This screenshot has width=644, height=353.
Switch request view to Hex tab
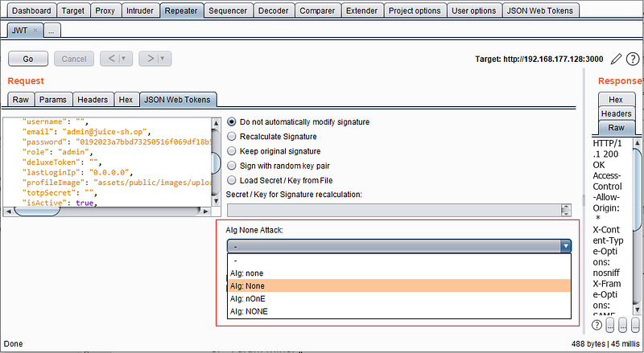tap(126, 100)
